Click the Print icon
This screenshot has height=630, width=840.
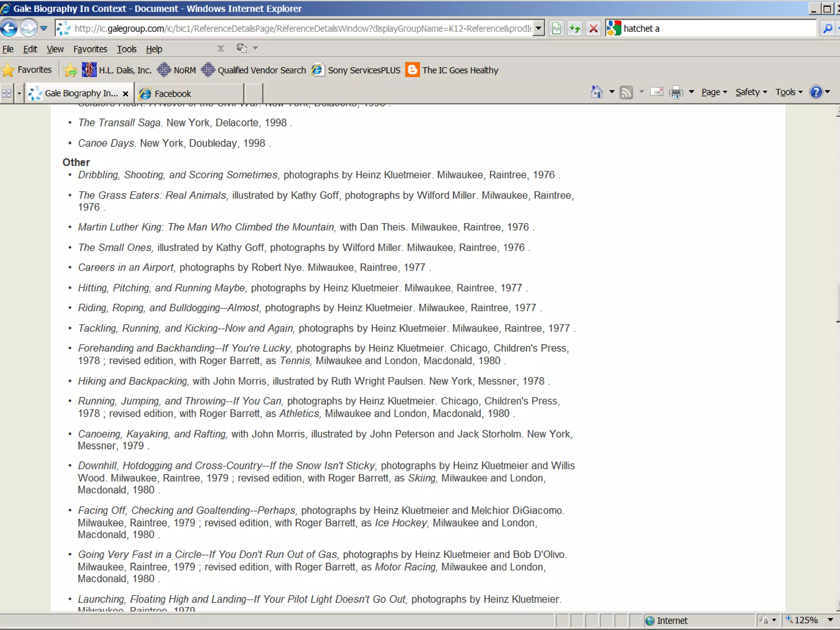tap(676, 92)
